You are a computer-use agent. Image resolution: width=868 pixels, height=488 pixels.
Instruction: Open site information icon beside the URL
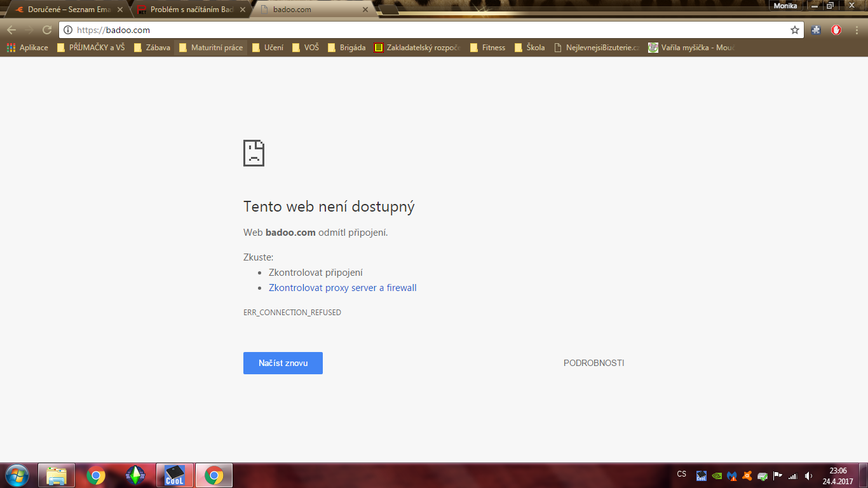(69, 30)
